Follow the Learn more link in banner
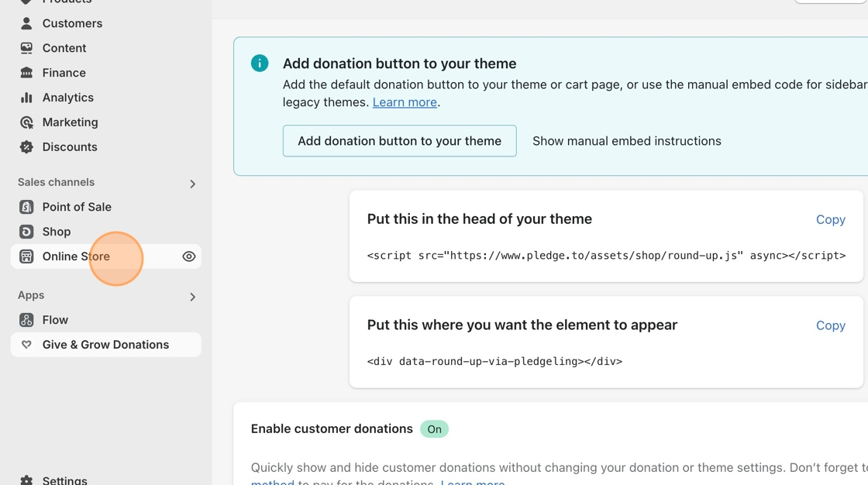Screen dimensions: 868x485 click(405, 101)
